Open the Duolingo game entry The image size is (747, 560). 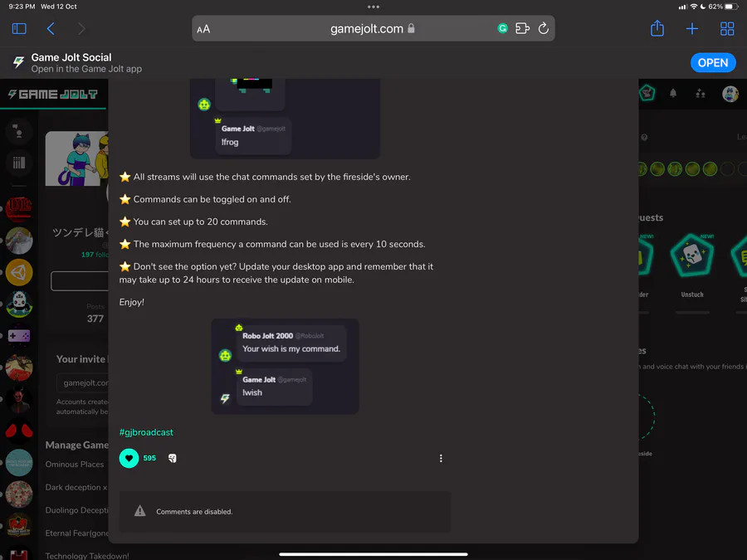pyautogui.click(x=76, y=510)
